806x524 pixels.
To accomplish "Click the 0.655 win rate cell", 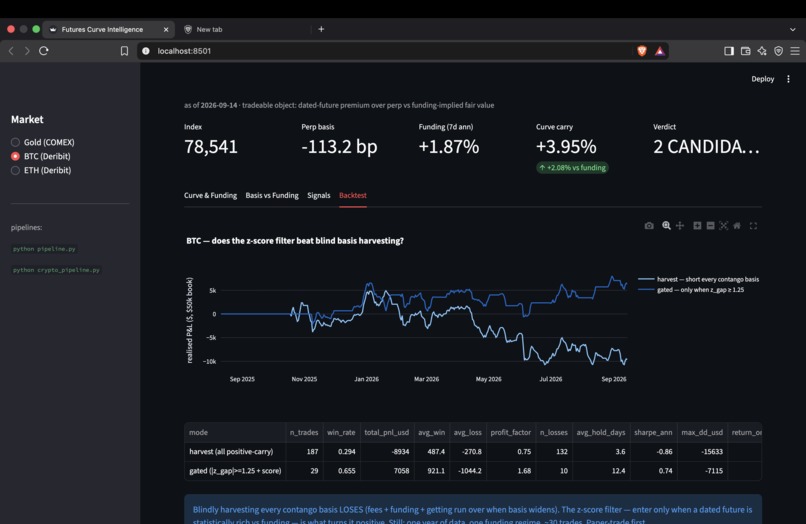I will click(341, 471).
